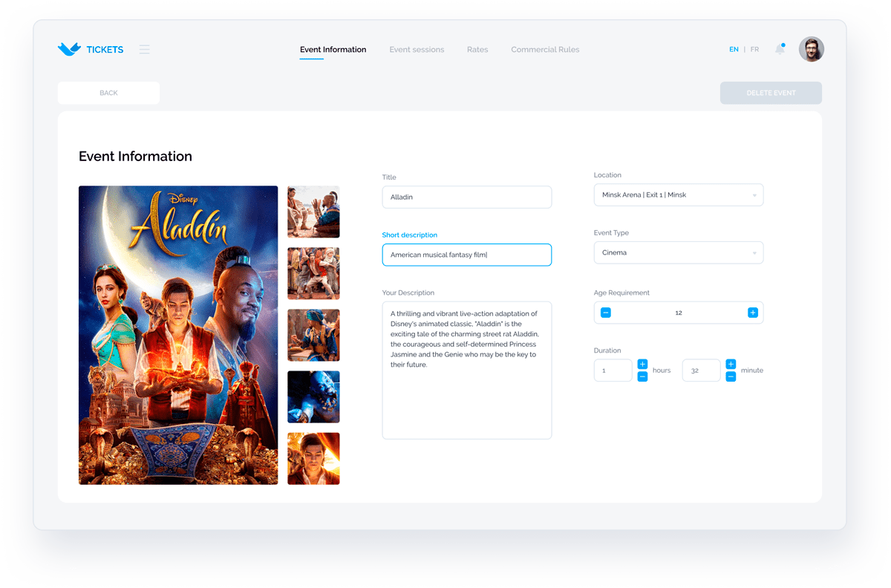Click the Short description label
891x588 pixels.
(x=409, y=235)
